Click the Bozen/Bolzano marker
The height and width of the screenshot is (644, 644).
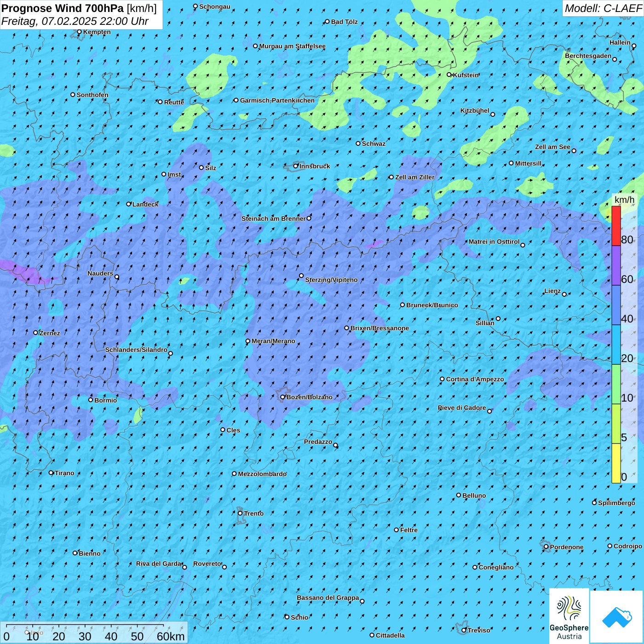[283, 397]
